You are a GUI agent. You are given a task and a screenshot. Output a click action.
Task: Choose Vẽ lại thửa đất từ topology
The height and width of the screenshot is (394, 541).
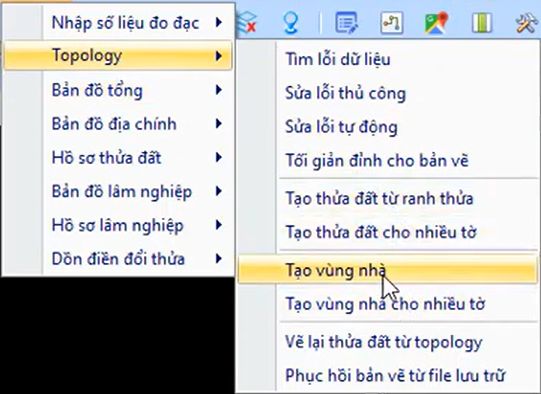coord(388,342)
